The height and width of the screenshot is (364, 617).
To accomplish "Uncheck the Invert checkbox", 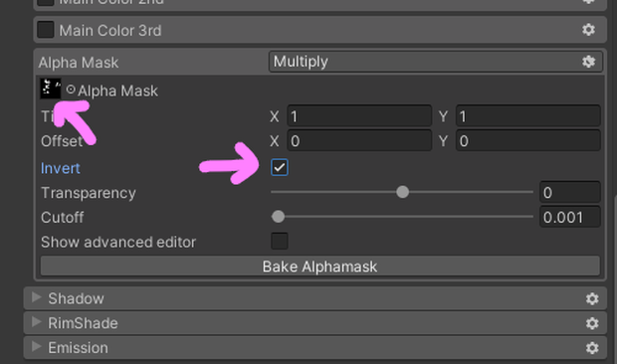I will click(280, 167).
